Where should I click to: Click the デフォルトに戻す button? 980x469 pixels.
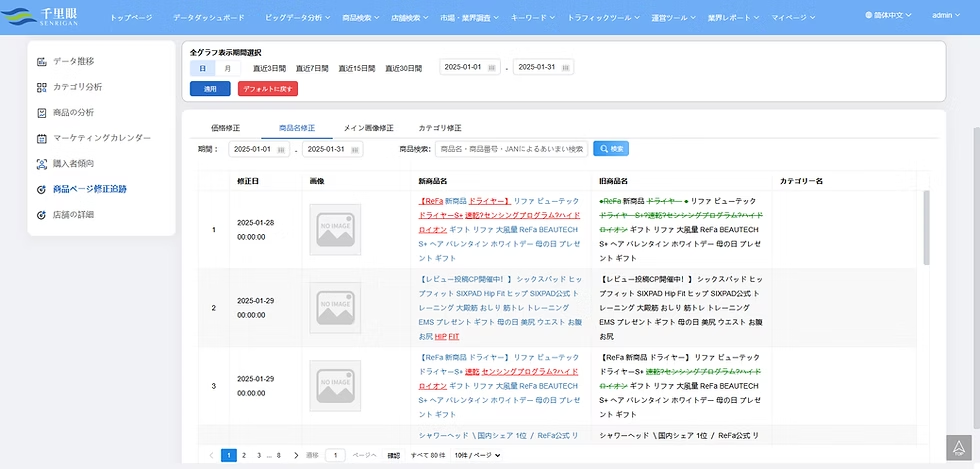(268, 89)
